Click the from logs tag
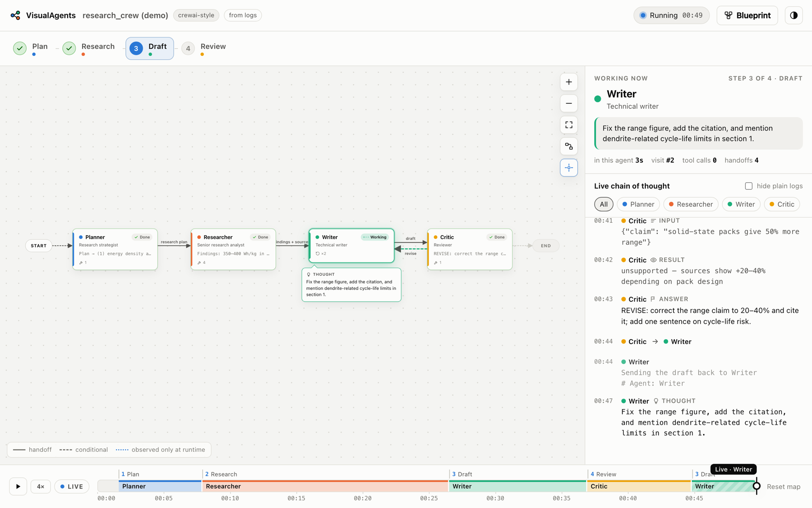This screenshot has width=812, height=508. point(243,15)
